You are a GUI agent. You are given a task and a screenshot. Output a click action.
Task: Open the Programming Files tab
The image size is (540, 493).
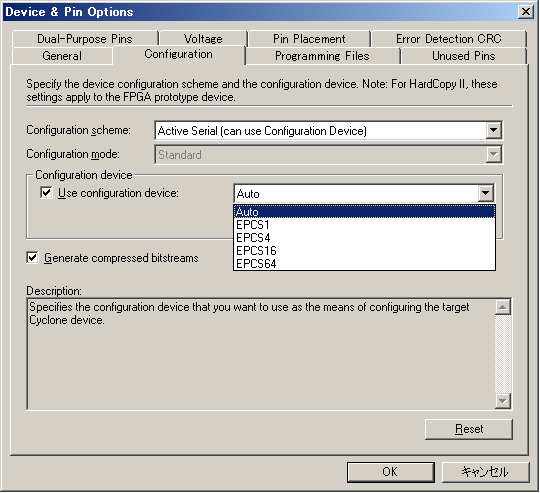pyautogui.click(x=322, y=56)
